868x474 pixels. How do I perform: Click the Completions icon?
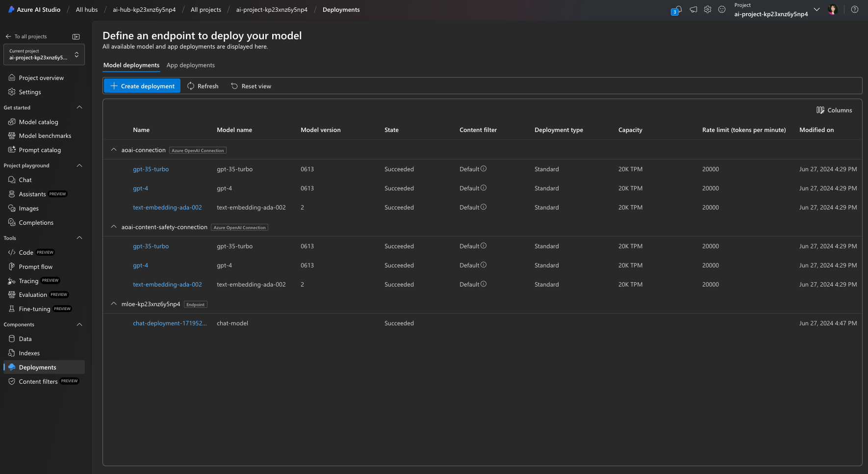pos(12,222)
